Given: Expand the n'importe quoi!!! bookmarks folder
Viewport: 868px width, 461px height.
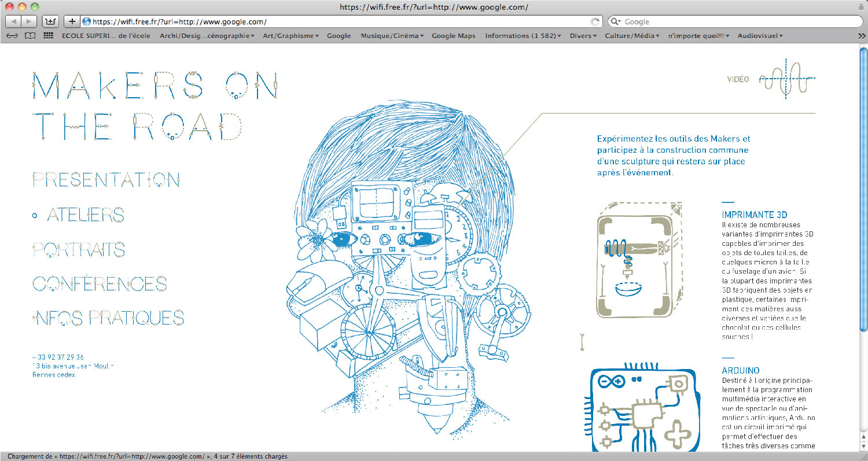Looking at the screenshot, I should click(698, 36).
